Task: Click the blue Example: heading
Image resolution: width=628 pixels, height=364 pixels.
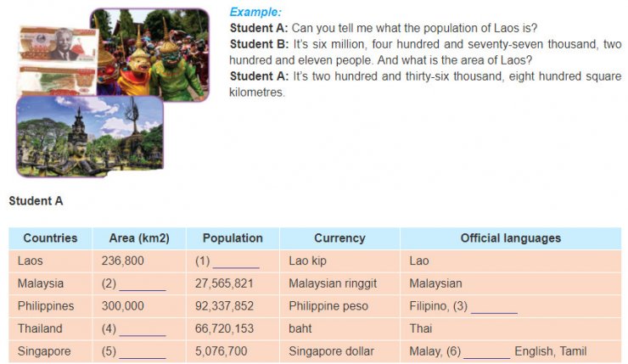Action: click(255, 12)
